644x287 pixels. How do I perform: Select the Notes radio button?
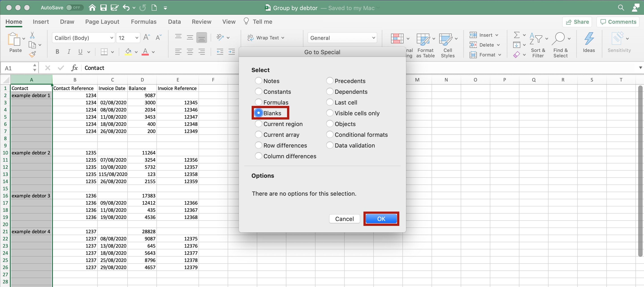click(x=259, y=81)
